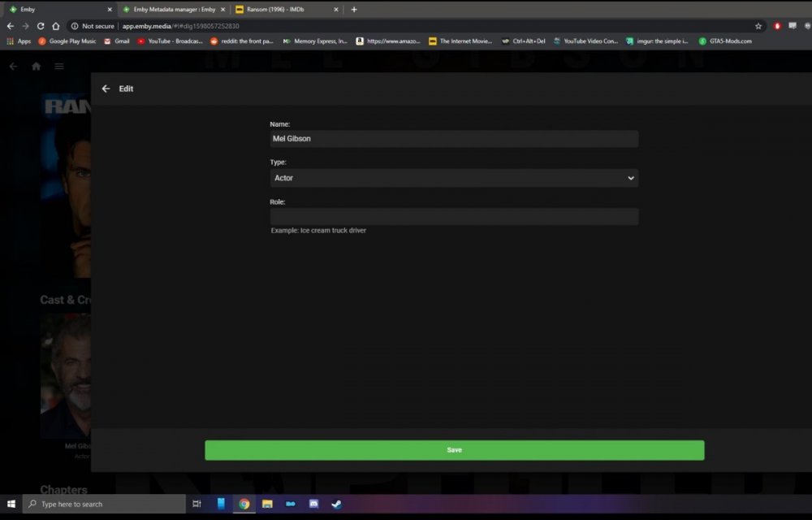Open imgur: the simple i... bookmark
This screenshot has height=520, width=812.
point(657,41)
